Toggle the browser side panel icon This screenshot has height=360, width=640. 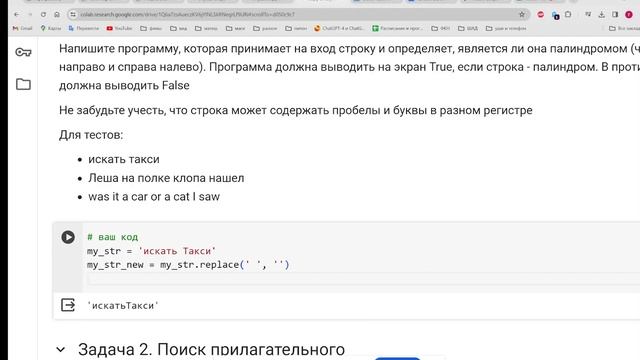coord(615,14)
